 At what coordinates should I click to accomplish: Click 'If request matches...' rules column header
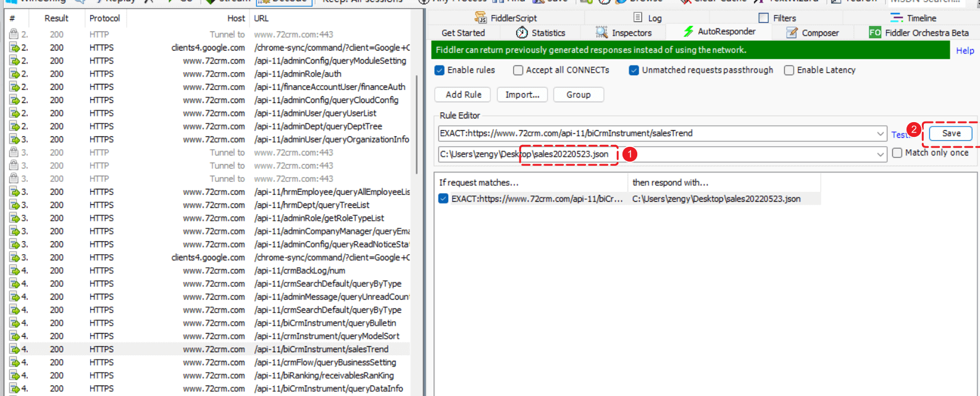pyautogui.click(x=531, y=183)
